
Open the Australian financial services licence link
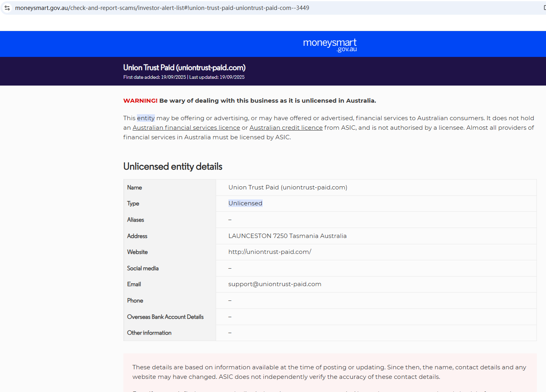click(186, 128)
